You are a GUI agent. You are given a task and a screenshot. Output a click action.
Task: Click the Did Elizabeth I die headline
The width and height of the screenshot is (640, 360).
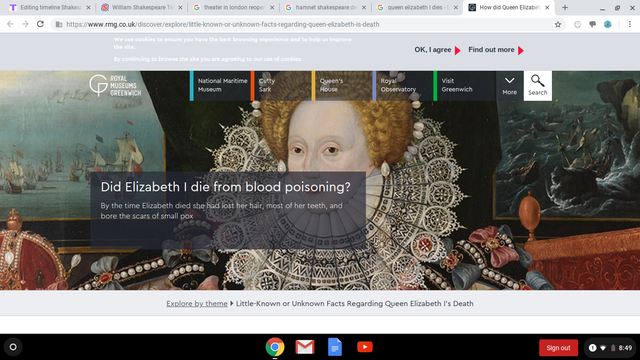(x=225, y=187)
